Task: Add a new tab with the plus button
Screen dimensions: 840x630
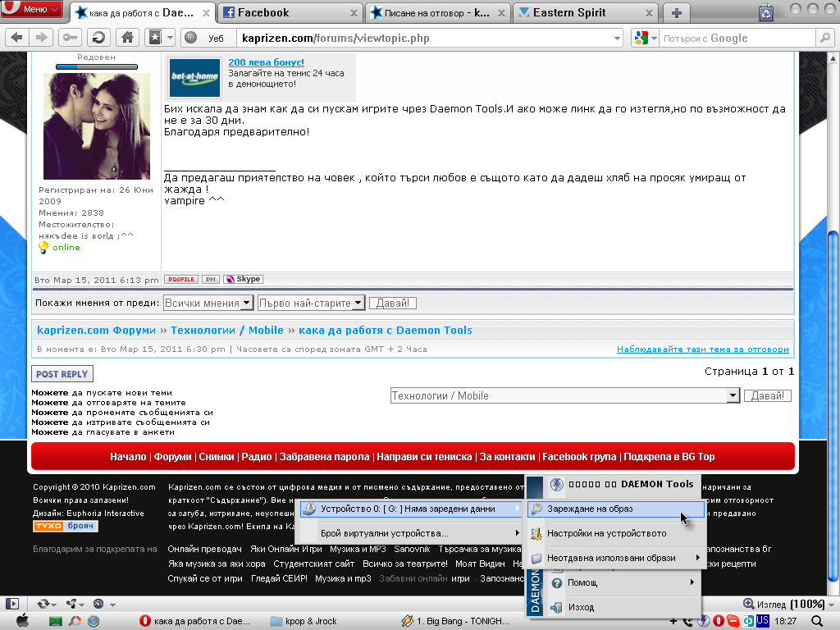Action: pyautogui.click(x=676, y=13)
